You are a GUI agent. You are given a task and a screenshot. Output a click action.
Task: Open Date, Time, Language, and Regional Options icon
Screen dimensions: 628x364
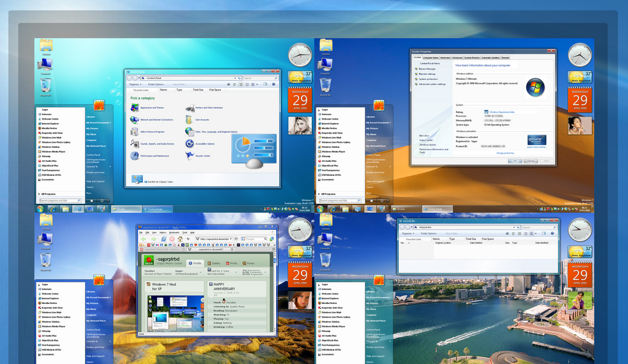(x=190, y=131)
